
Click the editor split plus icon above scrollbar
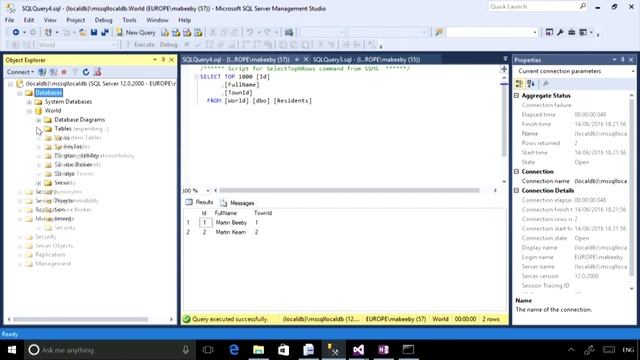point(504,69)
